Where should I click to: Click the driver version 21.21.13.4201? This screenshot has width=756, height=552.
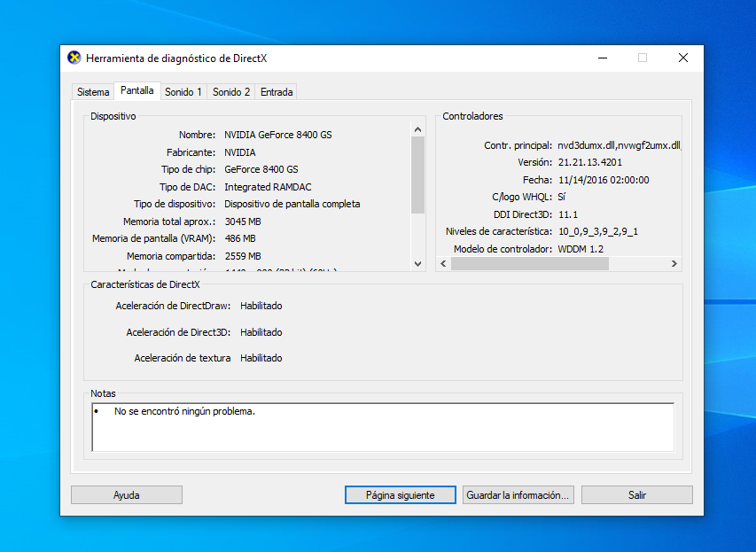coord(590,162)
